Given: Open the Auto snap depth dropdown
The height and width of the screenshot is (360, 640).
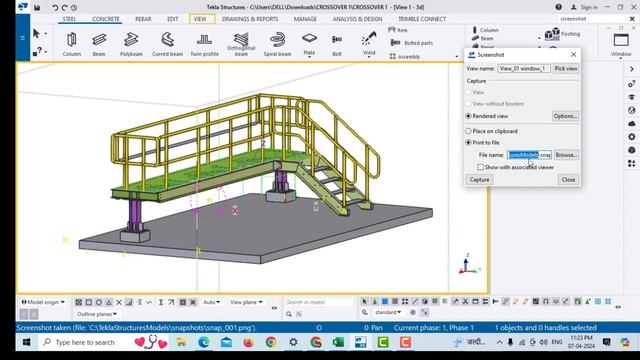Looking at the screenshot, I should tap(211, 302).
